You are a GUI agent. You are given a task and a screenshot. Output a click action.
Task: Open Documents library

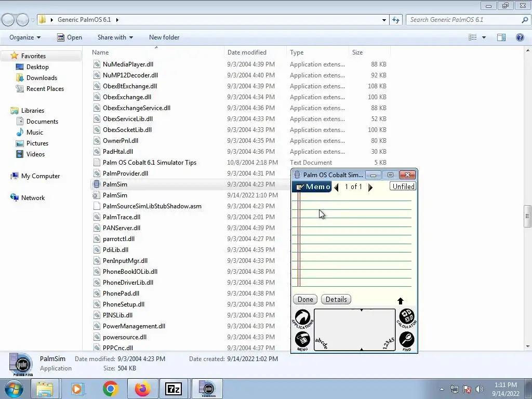pos(42,122)
